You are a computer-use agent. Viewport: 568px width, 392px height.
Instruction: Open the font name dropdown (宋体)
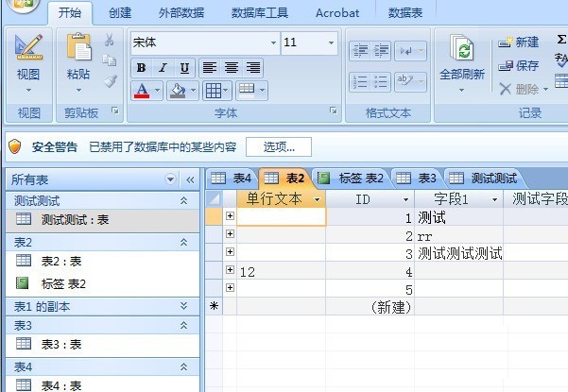(273, 43)
